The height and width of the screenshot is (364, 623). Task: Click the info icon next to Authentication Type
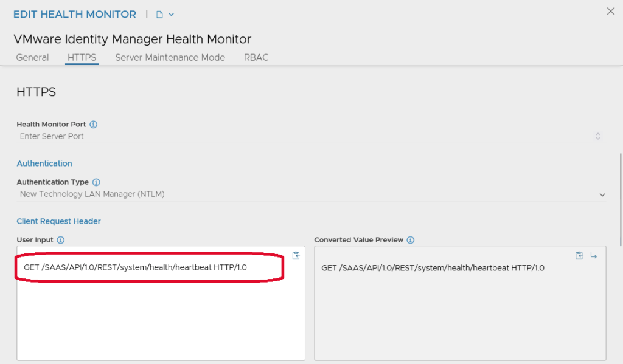[x=97, y=182]
